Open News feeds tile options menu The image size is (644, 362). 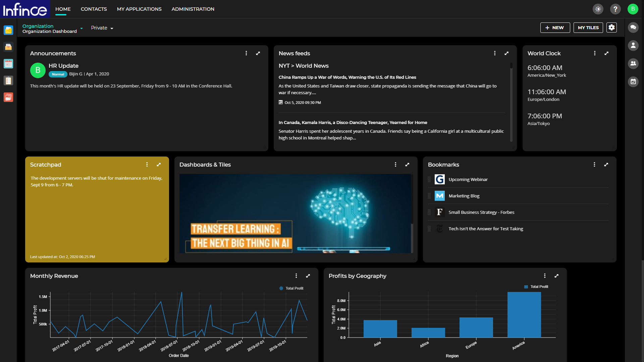point(495,53)
